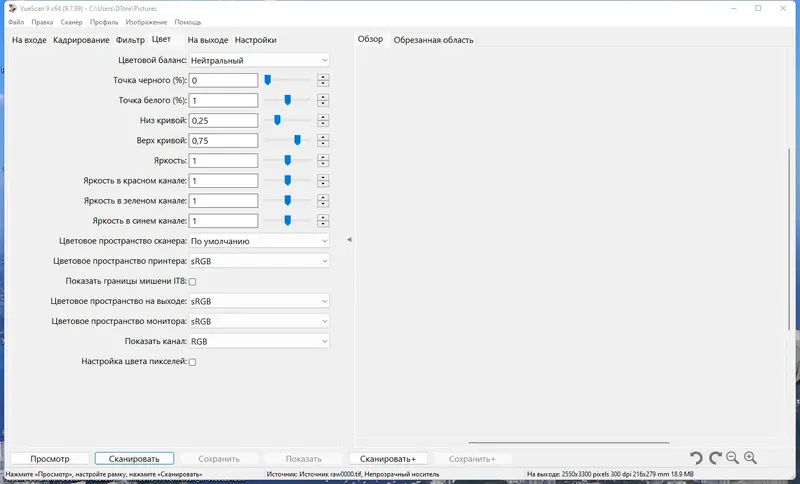Click status text Источник raw0000.tif
Image resolution: width=800 pixels, height=484 pixels.
coord(353,474)
